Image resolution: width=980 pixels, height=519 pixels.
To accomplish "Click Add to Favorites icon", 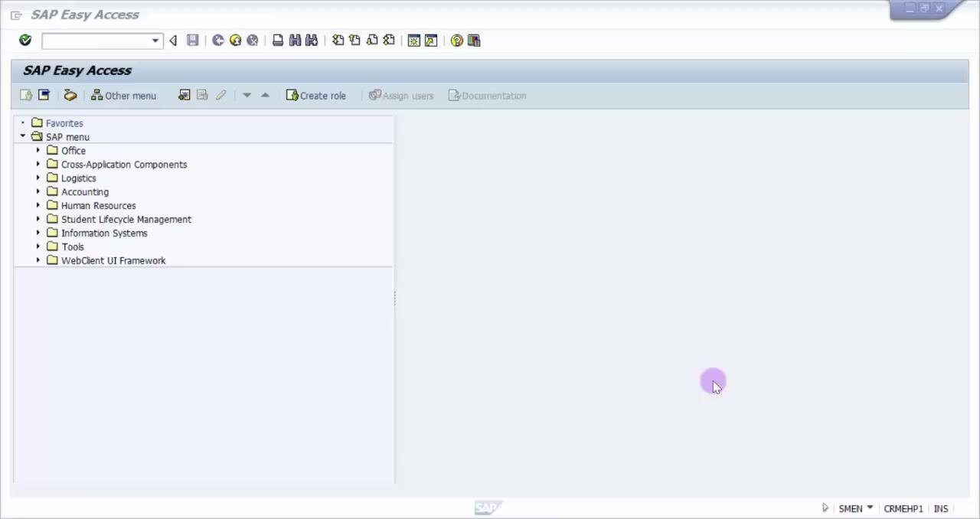I will 184,95.
